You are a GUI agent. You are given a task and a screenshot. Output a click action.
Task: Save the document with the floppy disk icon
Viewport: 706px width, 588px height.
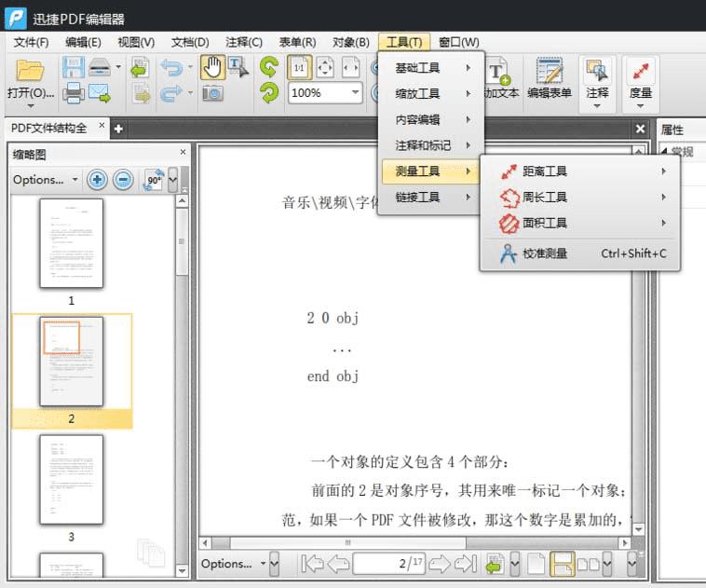tap(73, 67)
